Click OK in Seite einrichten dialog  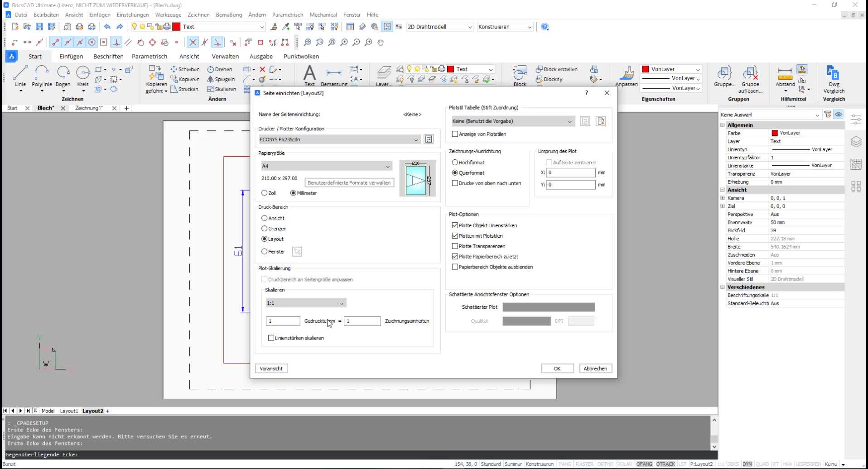click(557, 368)
